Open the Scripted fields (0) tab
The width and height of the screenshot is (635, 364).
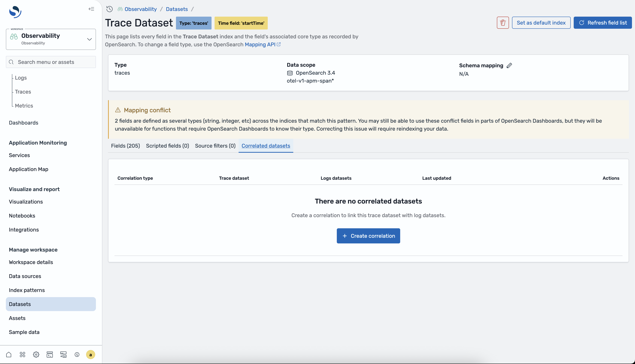click(167, 146)
